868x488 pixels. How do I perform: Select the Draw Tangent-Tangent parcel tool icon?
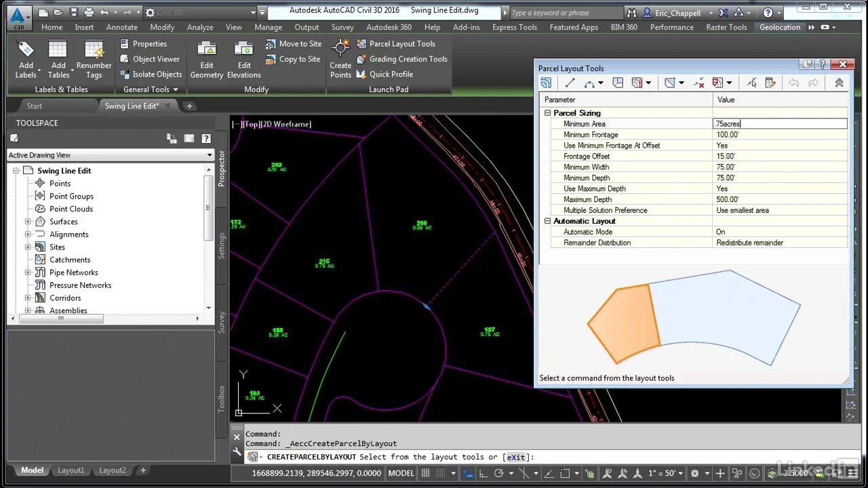[618, 83]
